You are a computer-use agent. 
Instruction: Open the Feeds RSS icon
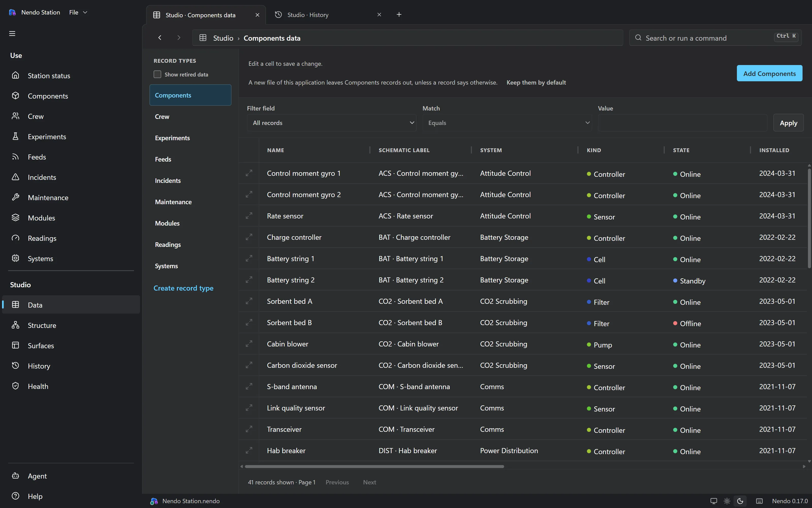coord(15,156)
